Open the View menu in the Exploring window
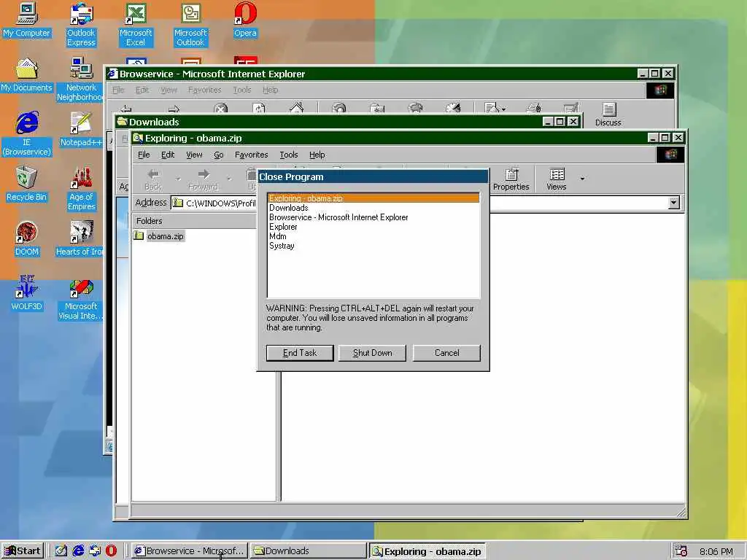 [194, 155]
